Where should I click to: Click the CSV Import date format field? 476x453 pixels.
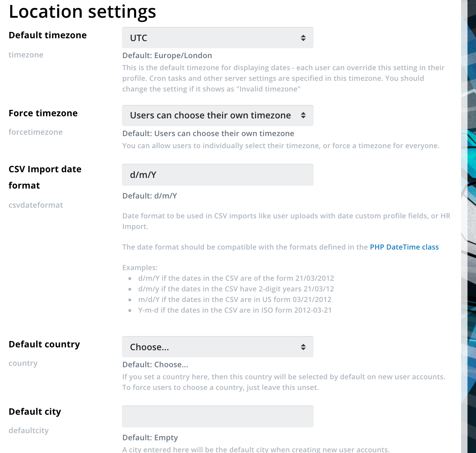tap(217, 175)
